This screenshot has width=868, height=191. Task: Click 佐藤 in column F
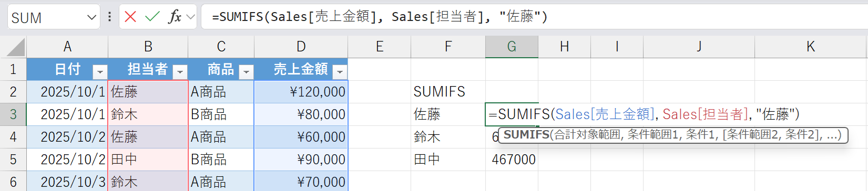[x=448, y=114]
